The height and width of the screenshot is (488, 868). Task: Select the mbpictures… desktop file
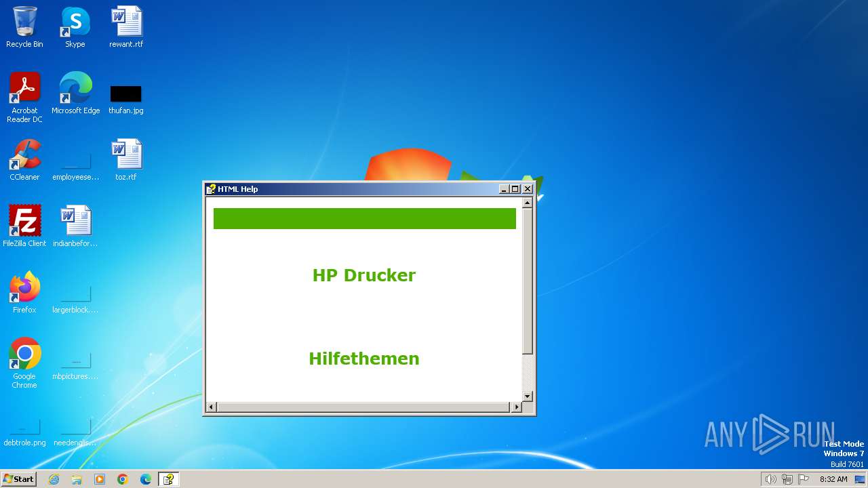[75, 365]
